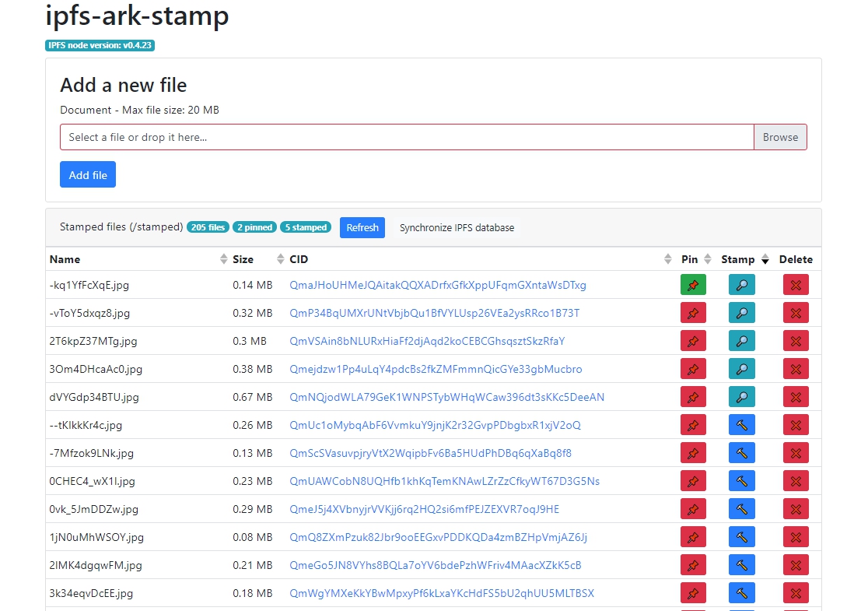The width and height of the screenshot is (868, 611).
Task: Pin the file 0CHEC4_wX1I.jpg
Action: click(692, 481)
